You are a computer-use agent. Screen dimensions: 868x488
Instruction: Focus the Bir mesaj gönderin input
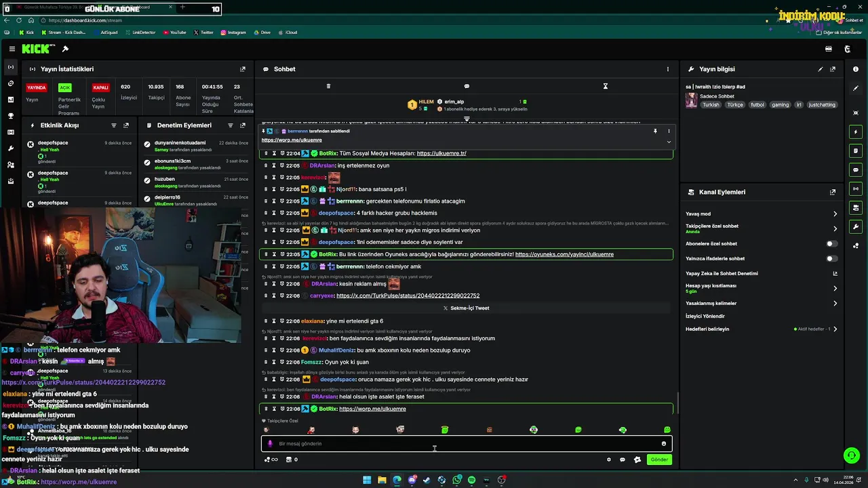467,443
